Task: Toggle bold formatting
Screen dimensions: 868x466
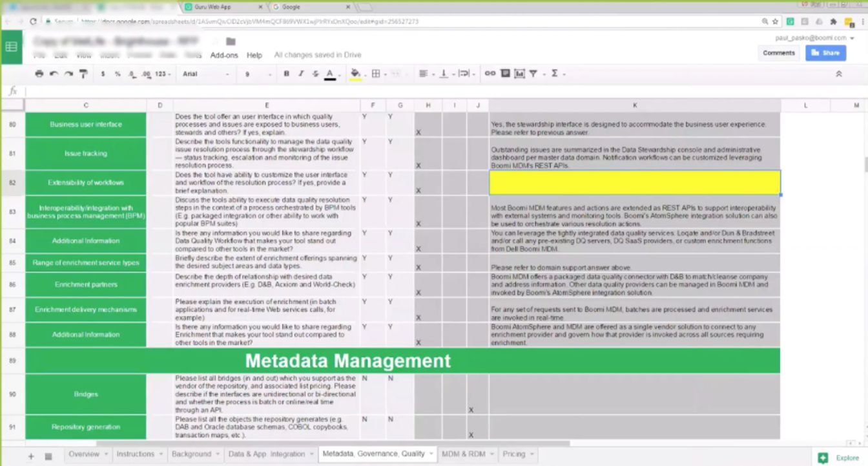Action: pos(286,74)
